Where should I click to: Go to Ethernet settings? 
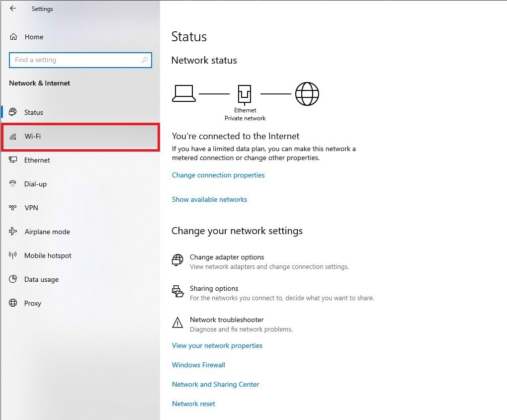pos(80,160)
